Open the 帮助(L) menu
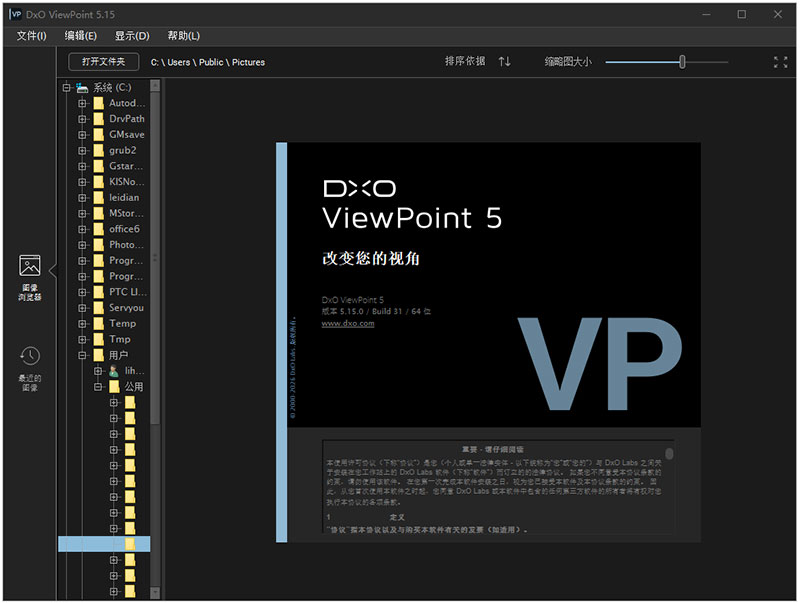This screenshot has height=603, width=800. 184,36
